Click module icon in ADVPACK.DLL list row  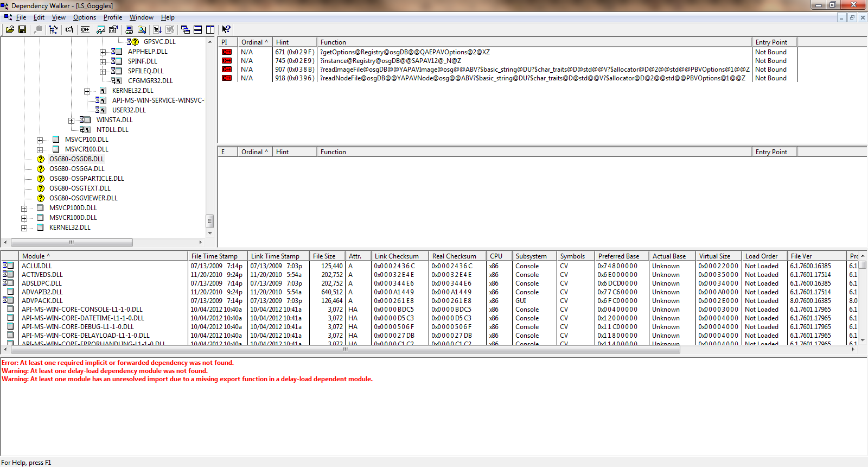coord(8,300)
